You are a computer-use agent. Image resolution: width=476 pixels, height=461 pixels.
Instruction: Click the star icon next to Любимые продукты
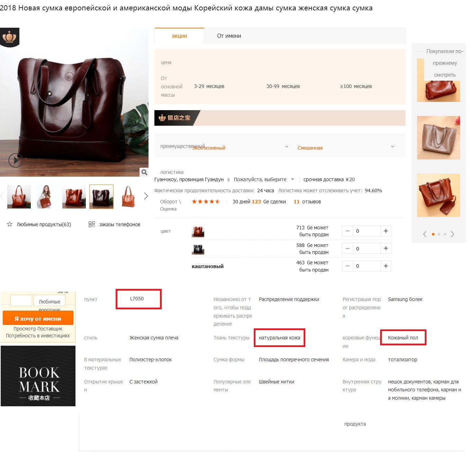[x=10, y=224]
